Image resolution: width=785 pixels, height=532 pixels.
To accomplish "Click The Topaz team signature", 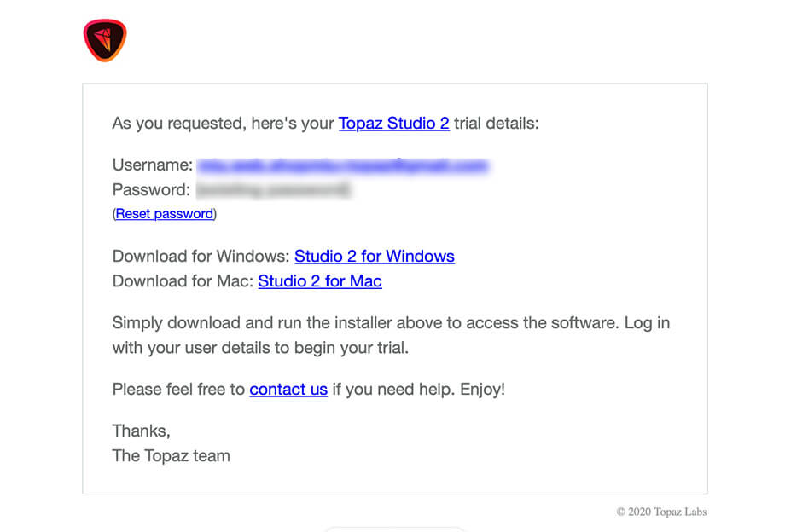I will point(172,456).
